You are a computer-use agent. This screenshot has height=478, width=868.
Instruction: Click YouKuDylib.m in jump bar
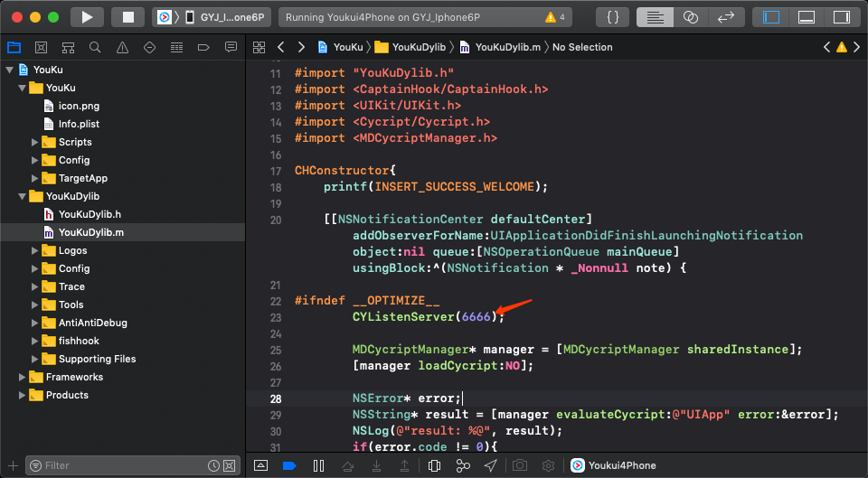[x=500, y=48]
